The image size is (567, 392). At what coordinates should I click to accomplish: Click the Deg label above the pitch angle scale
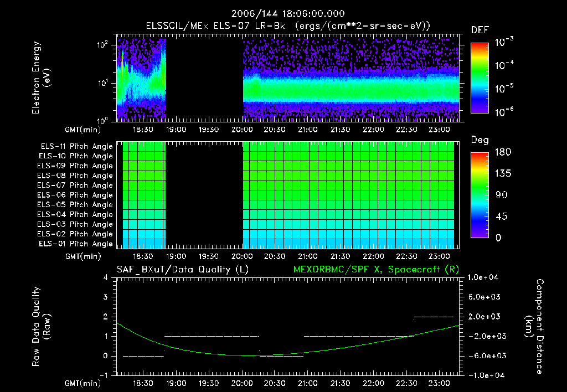click(x=480, y=140)
